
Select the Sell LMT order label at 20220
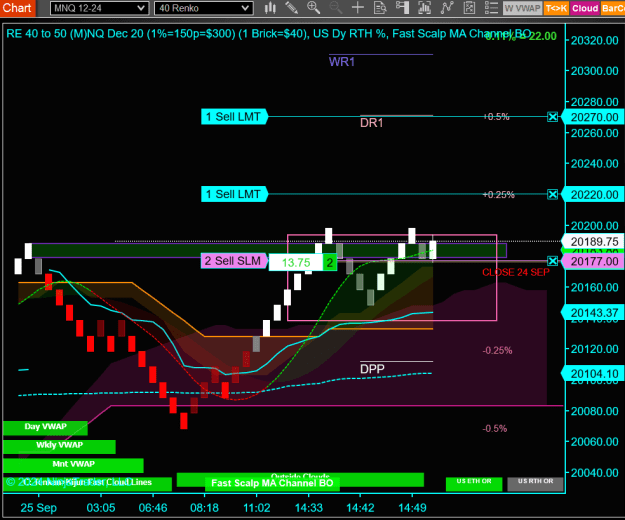click(x=234, y=194)
